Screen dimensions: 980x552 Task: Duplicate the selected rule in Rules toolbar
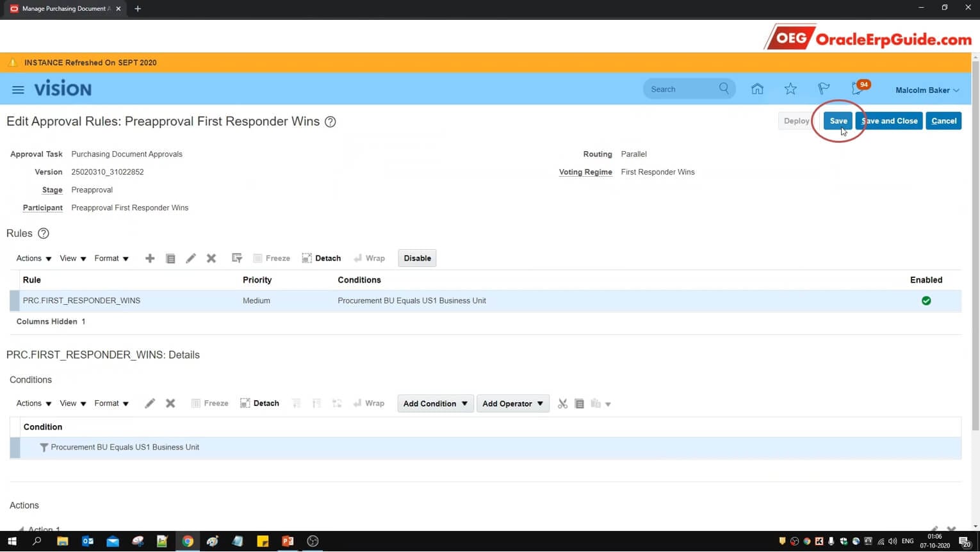170,258
